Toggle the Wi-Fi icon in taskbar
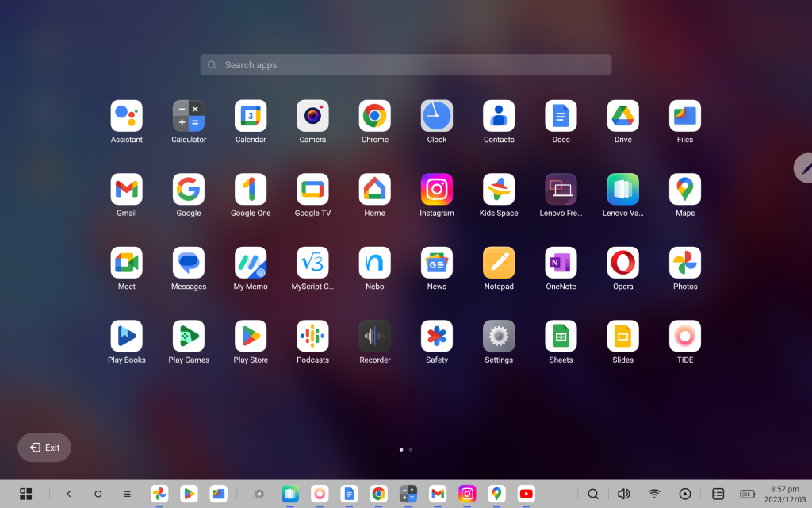Screen dimensions: 812x508 click(654, 494)
